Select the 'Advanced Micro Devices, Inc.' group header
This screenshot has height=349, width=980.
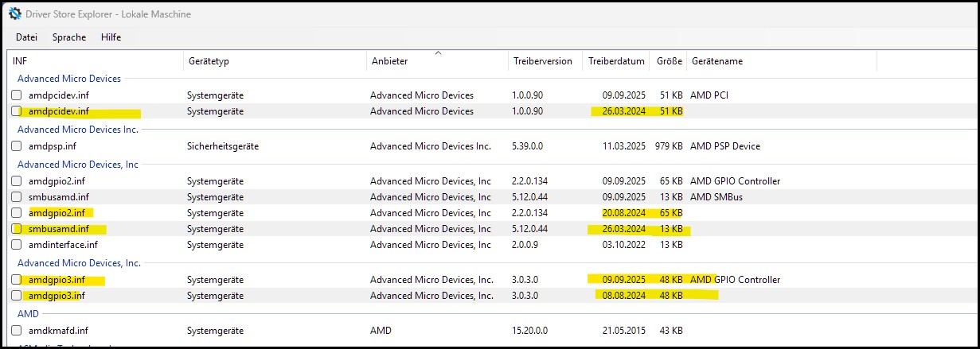click(x=80, y=263)
